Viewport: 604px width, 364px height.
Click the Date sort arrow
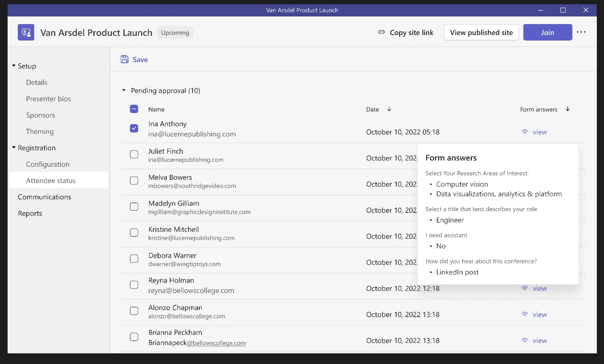coord(389,109)
